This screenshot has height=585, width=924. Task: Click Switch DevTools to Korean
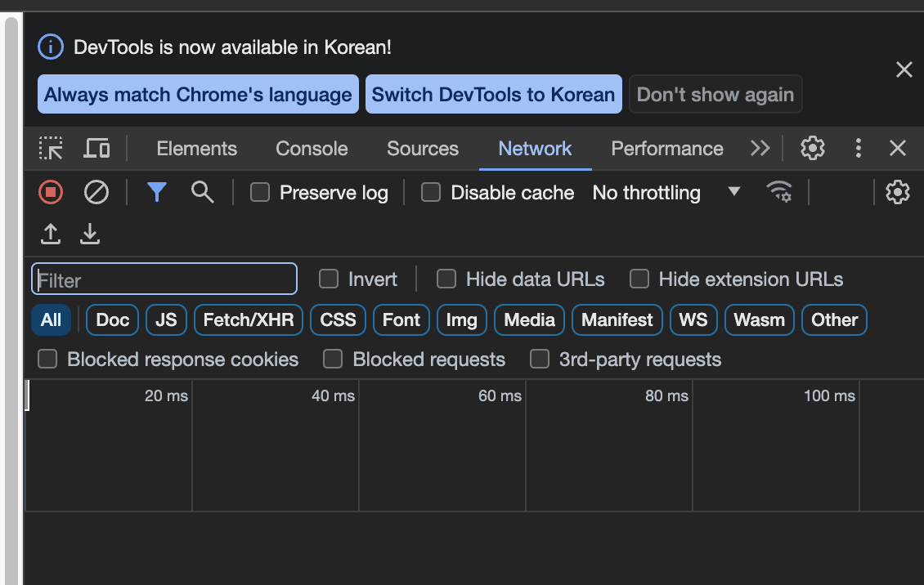493,94
